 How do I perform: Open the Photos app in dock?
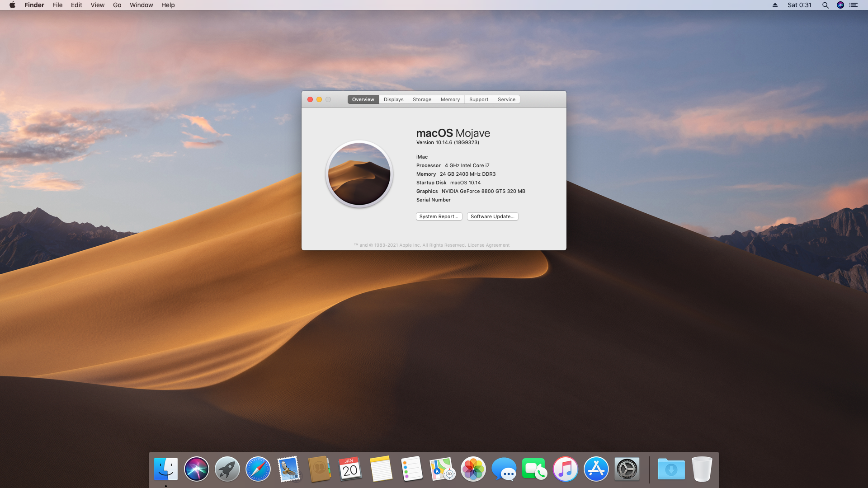tap(473, 469)
